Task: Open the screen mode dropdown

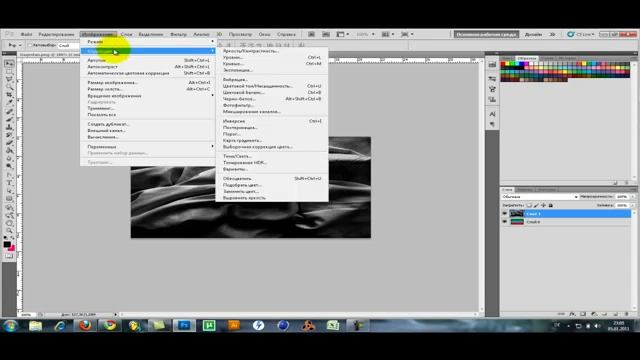Action: 407,34
